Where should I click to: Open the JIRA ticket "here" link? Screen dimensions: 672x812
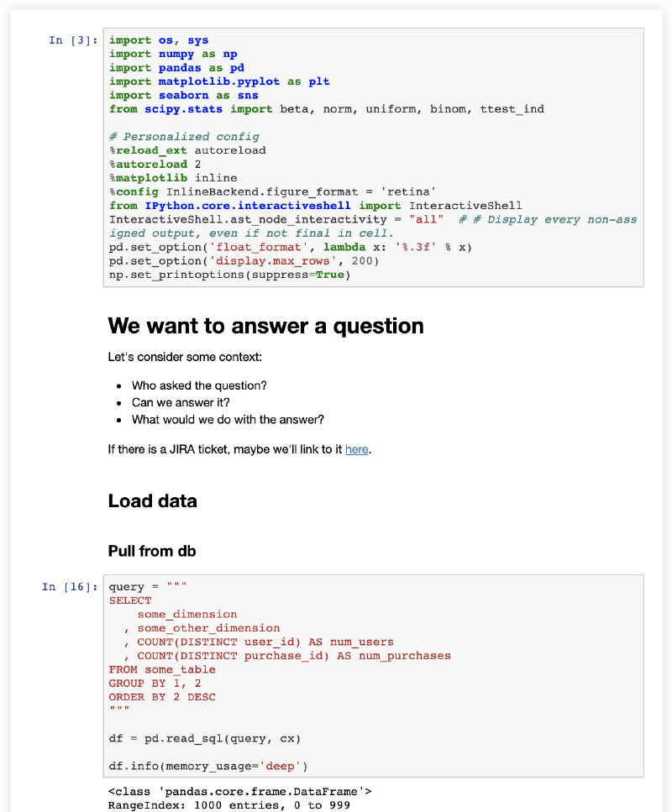click(356, 449)
